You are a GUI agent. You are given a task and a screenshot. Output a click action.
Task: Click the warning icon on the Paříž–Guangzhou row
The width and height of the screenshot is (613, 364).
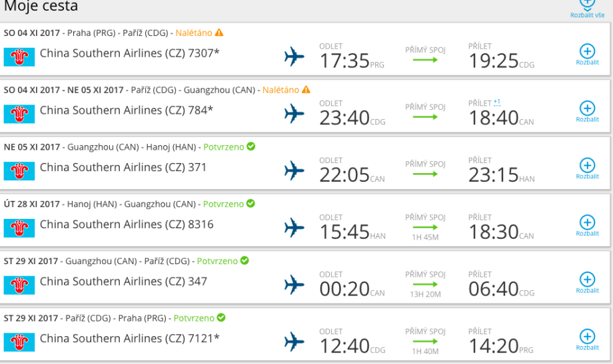click(x=306, y=90)
